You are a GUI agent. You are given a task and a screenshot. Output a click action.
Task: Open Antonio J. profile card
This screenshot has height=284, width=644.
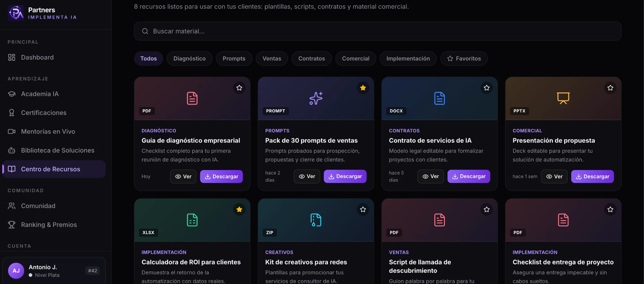54,271
